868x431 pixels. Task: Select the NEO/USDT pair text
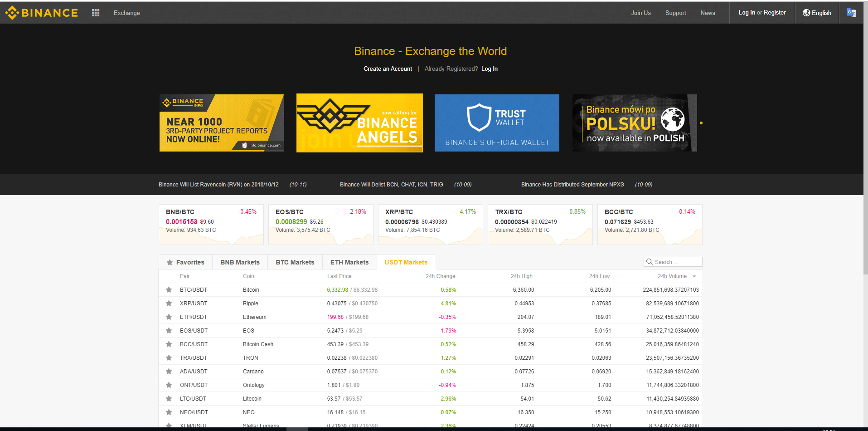point(194,412)
